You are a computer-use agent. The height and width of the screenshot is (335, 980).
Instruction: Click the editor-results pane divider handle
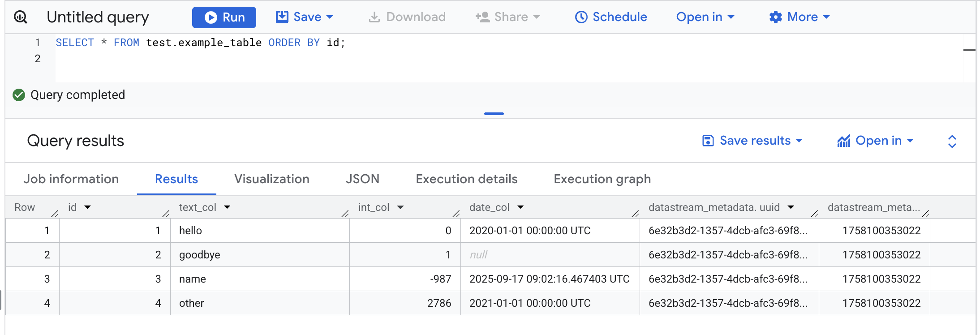point(494,114)
